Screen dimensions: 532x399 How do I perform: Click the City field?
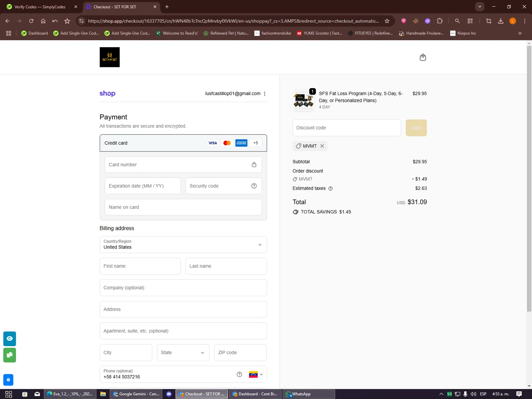126,353
